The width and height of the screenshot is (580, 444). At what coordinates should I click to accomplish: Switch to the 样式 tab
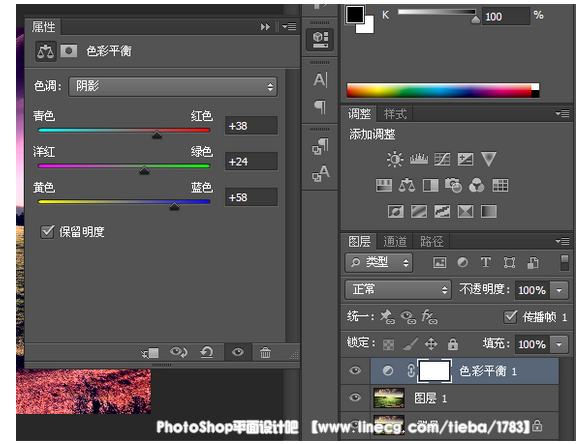tap(395, 114)
